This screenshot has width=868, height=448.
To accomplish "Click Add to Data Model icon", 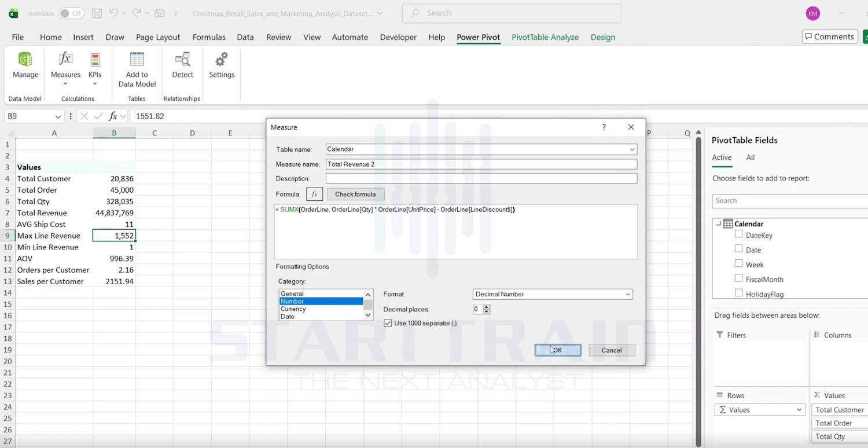I will 137,69.
